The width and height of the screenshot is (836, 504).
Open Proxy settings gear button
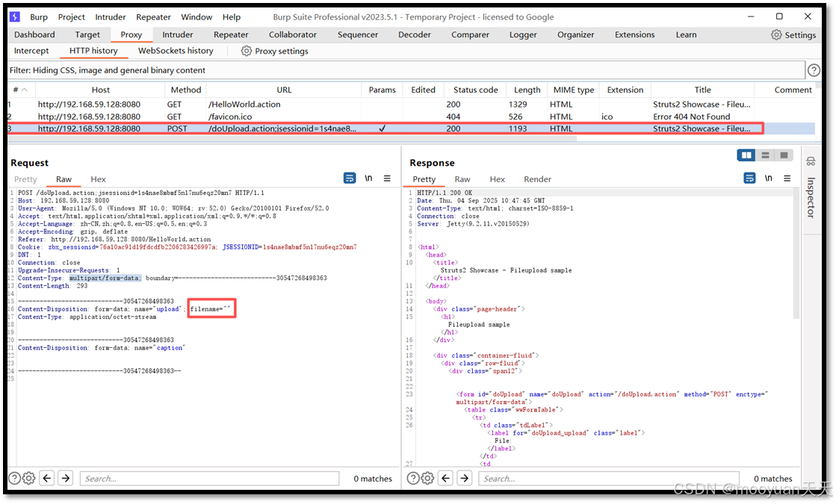pyautogui.click(x=275, y=51)
